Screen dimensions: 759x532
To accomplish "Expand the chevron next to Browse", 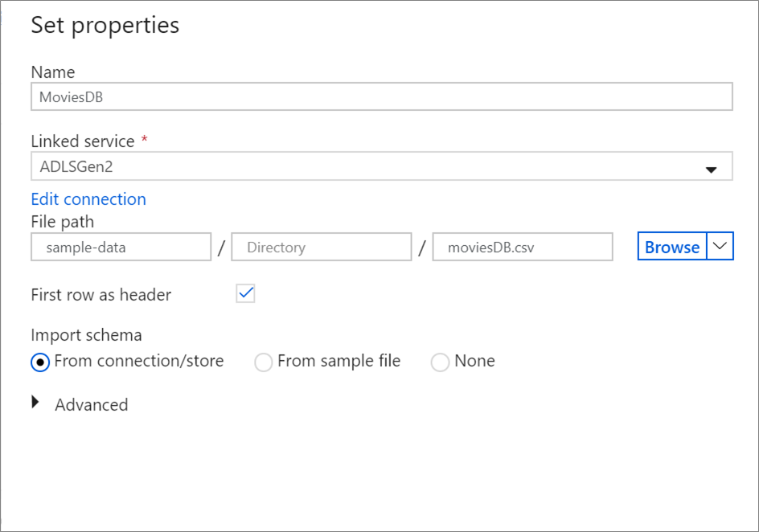I will point(720,247).
